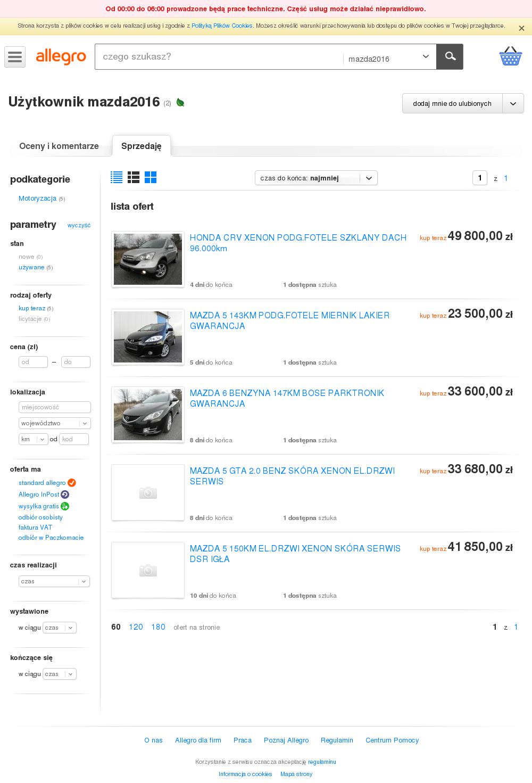
Task: Open Mapa strony link
Action: [x=296, y=774]
